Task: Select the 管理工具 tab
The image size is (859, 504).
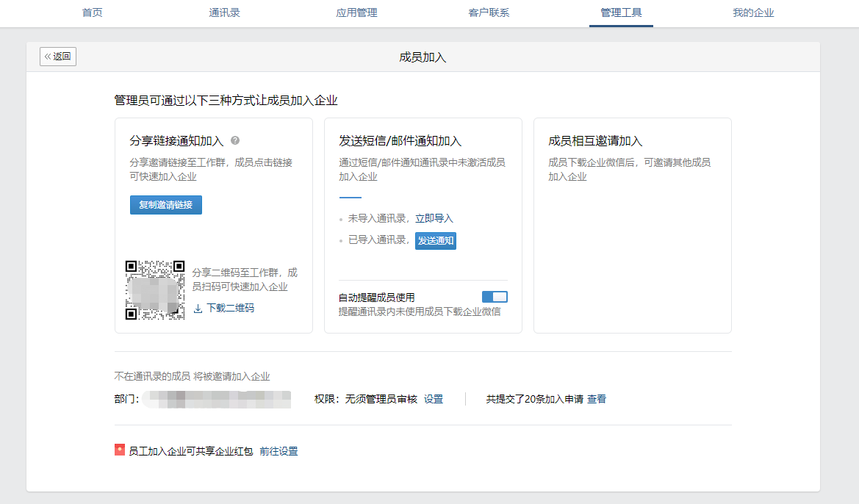Action: pos(621,13)
